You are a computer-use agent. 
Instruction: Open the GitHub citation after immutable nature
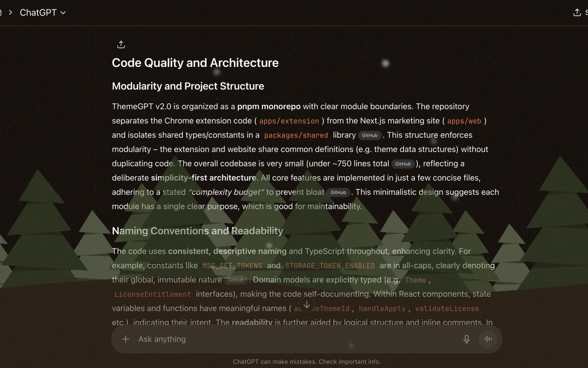236,280
